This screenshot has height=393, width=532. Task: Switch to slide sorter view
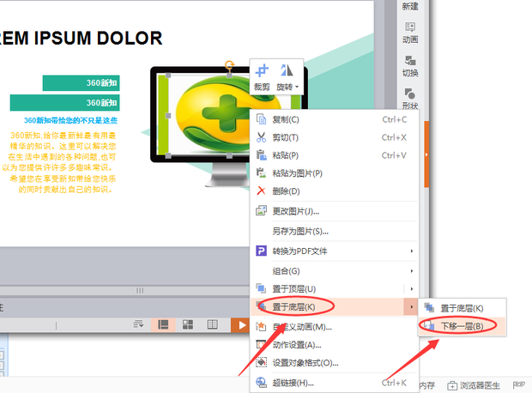pos(188,325)
